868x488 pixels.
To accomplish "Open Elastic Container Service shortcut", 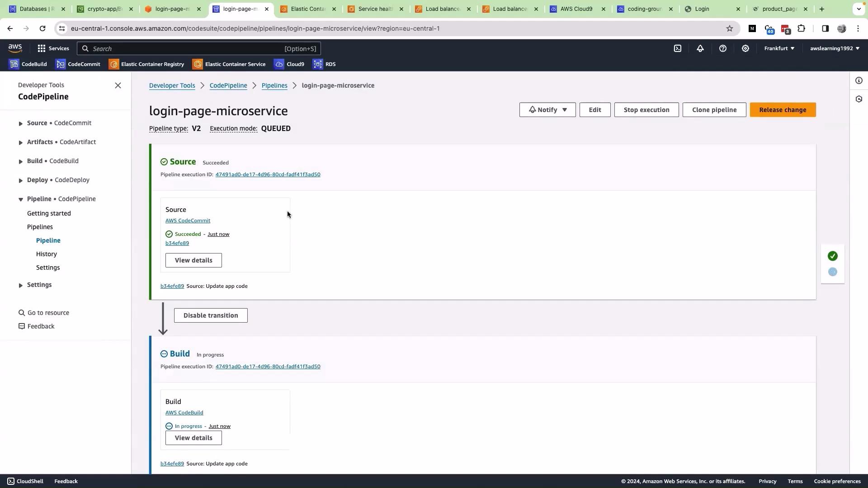I will 229,64.
